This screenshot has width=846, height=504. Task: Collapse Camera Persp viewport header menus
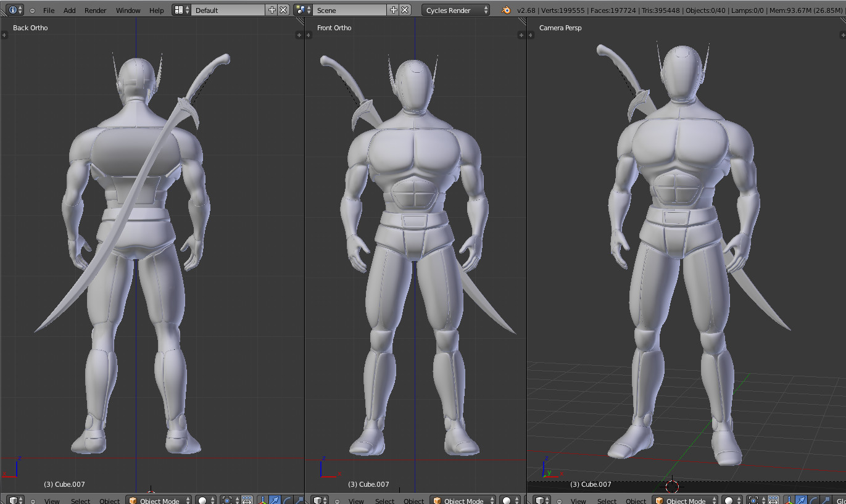click(x=558, y=501)
